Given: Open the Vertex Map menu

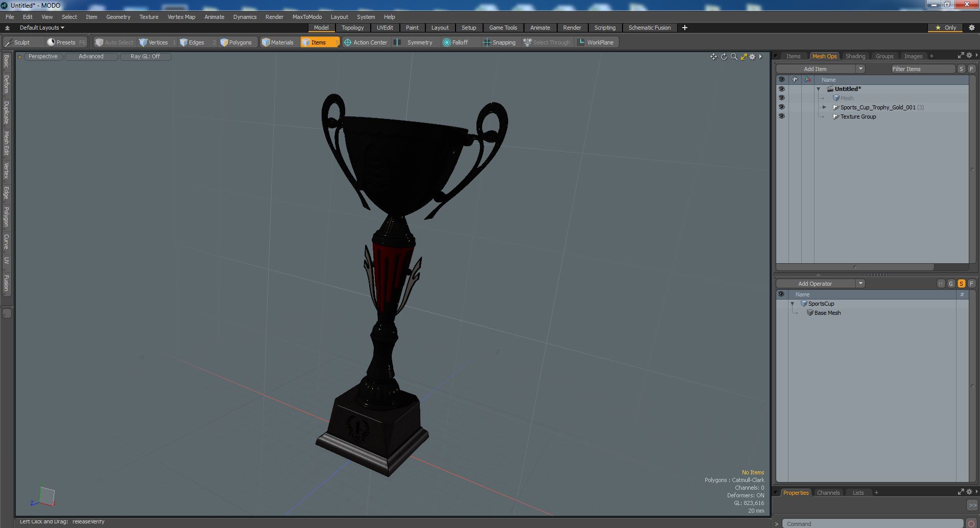Looking at the screenshot, I should [x=181, y=17].
